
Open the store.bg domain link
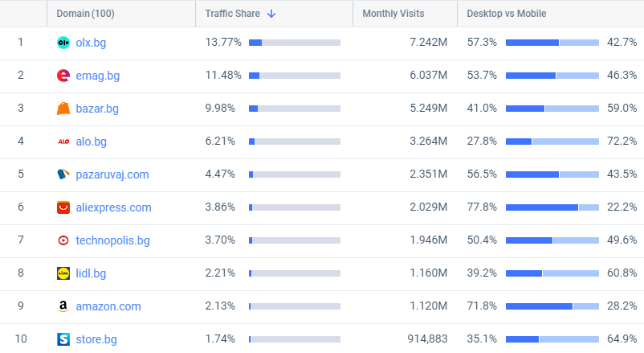96,339
